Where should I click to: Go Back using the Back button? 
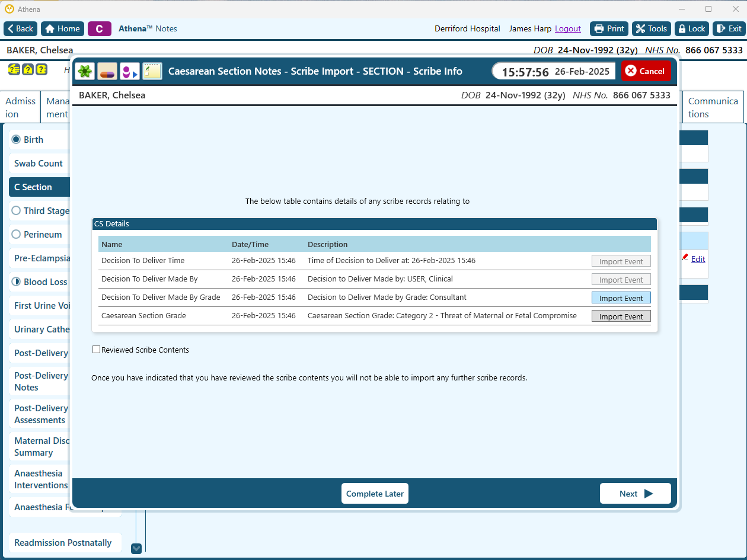[21, 28]
